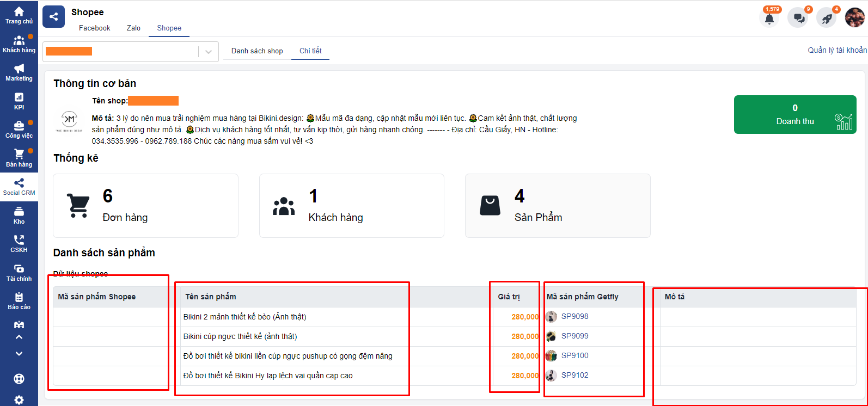Open CSKH customer care section
Screen dimensions: 868x406
pyautogui.click(x=19, y=244)
